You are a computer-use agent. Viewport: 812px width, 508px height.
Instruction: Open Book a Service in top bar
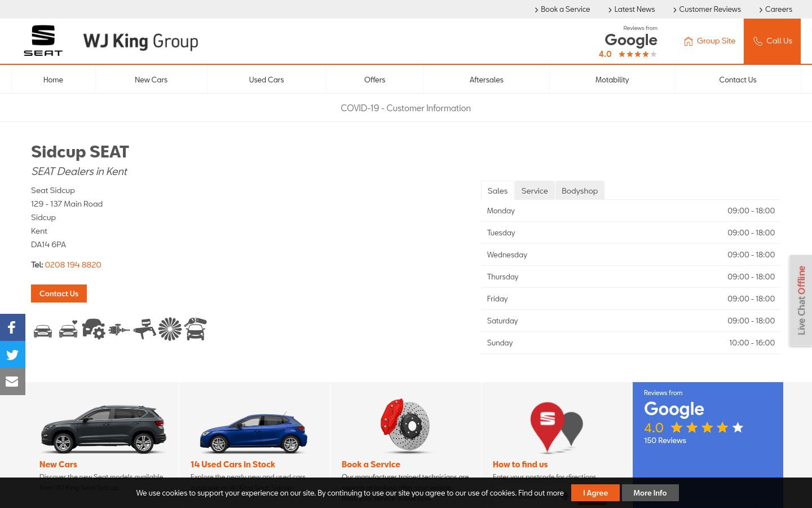[x=562, y=9]
